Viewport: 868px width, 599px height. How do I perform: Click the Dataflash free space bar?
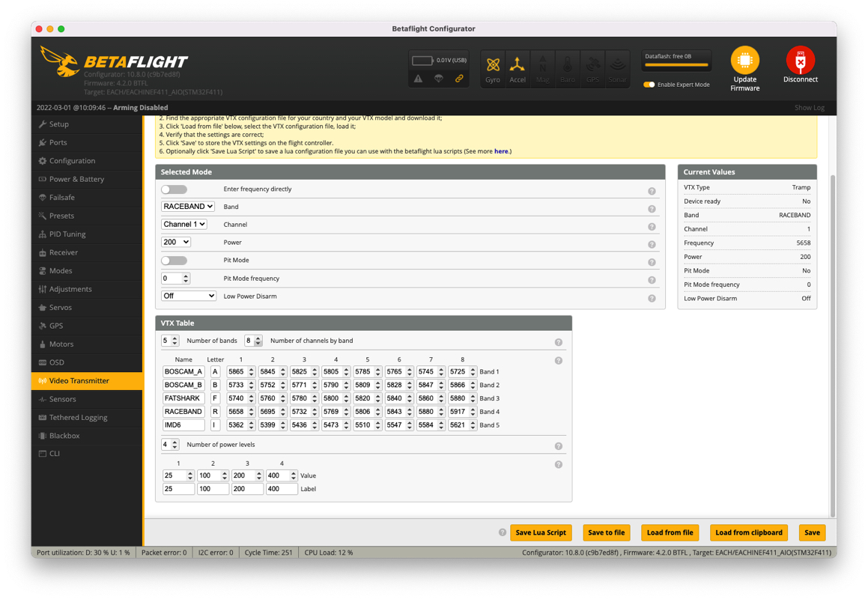pos(676,65)
